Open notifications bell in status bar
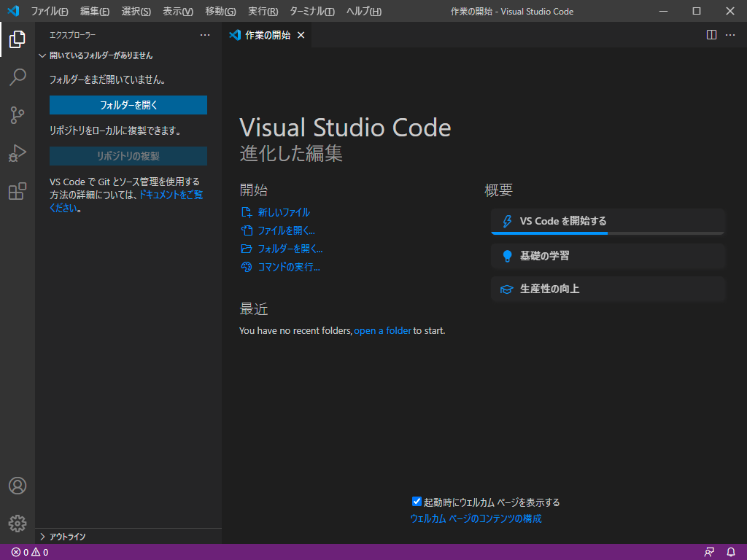The width and height of the screenshot is (747, 560). coord(731,553)
